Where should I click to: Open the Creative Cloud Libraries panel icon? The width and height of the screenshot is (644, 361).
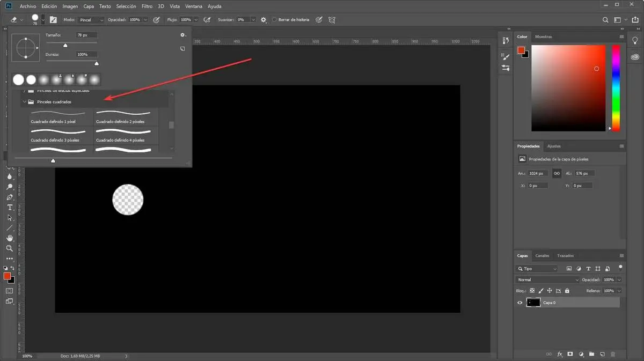(x=635, y=56)
